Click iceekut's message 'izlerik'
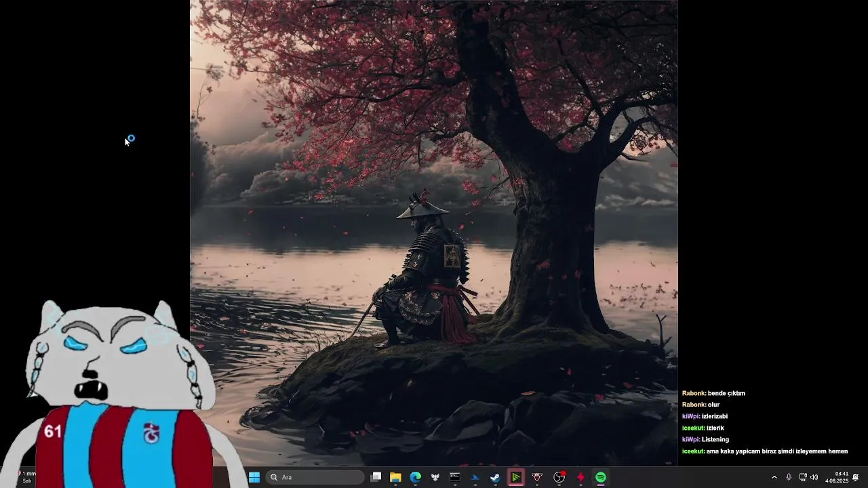 click(x=715, y=428)
